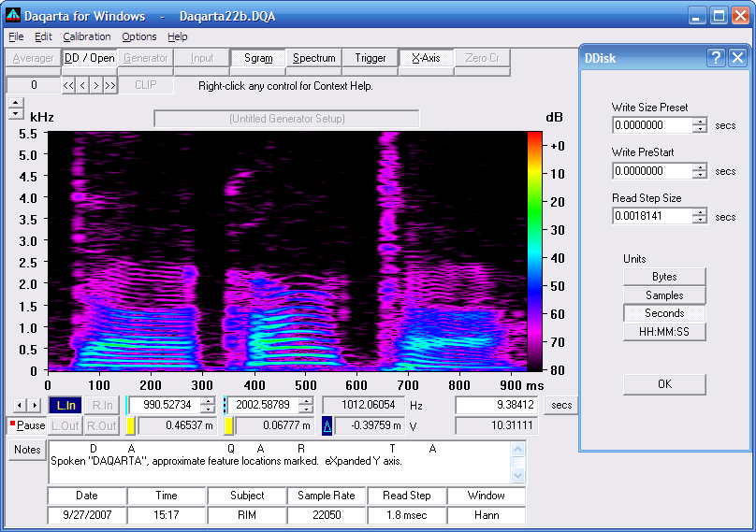Click the Generator button
Viewport: 756px width, 532px height.
tap(146, 58)
